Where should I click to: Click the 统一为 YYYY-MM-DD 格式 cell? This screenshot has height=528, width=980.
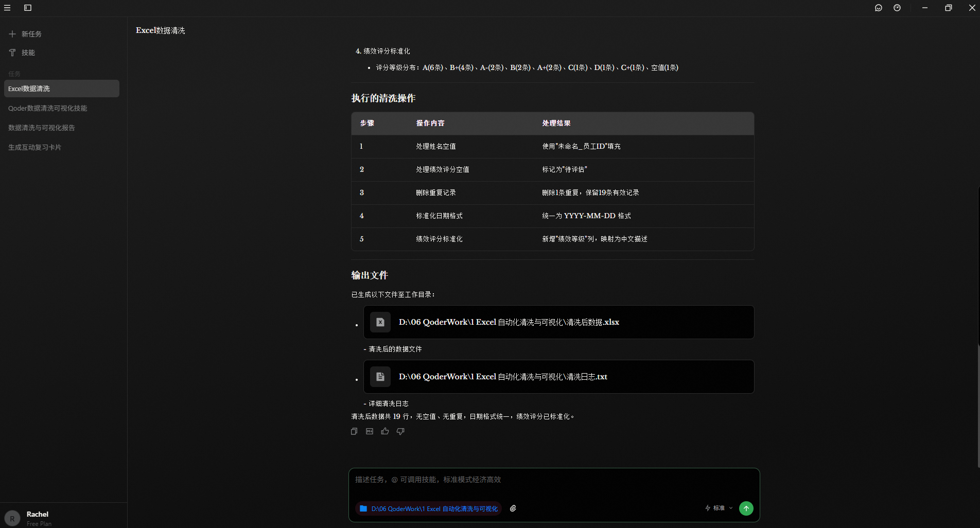pos(587,216)
